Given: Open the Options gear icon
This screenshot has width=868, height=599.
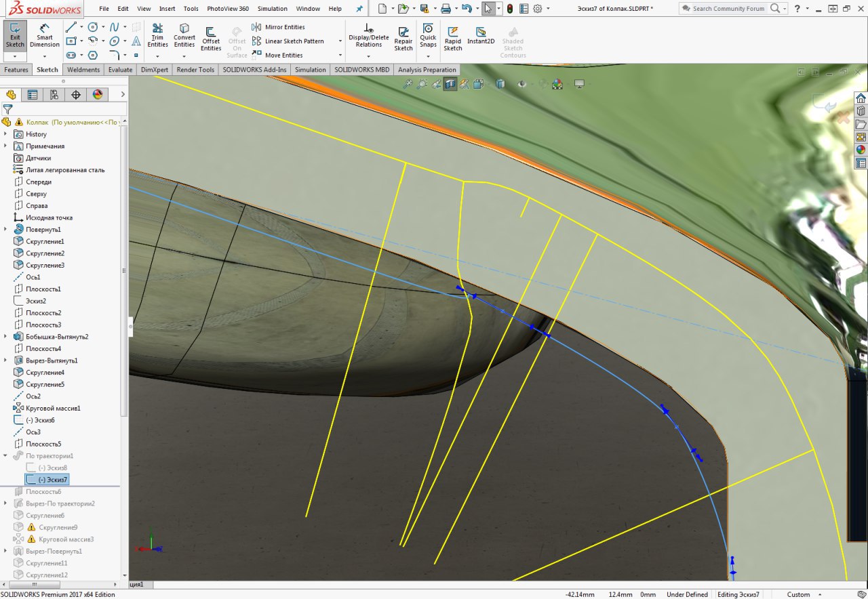Looking at the screenshot, I should point(538,9).
